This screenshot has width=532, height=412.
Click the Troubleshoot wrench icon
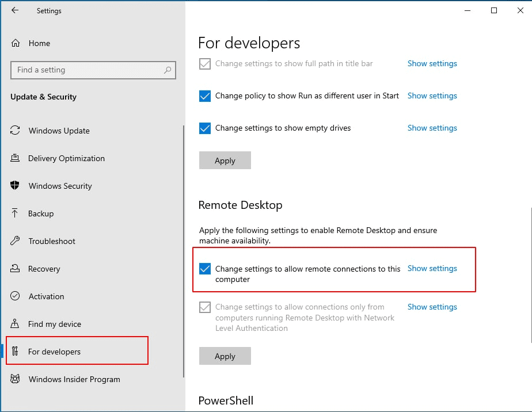pos(15,241)
